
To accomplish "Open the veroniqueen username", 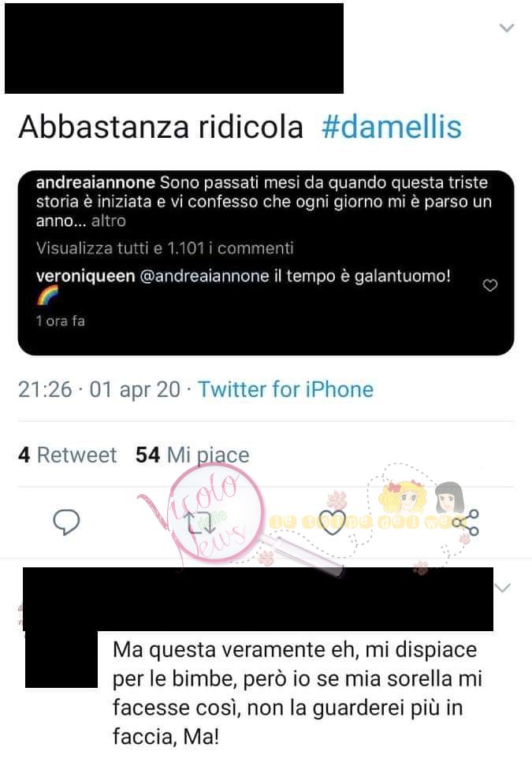I will point(86,277).
